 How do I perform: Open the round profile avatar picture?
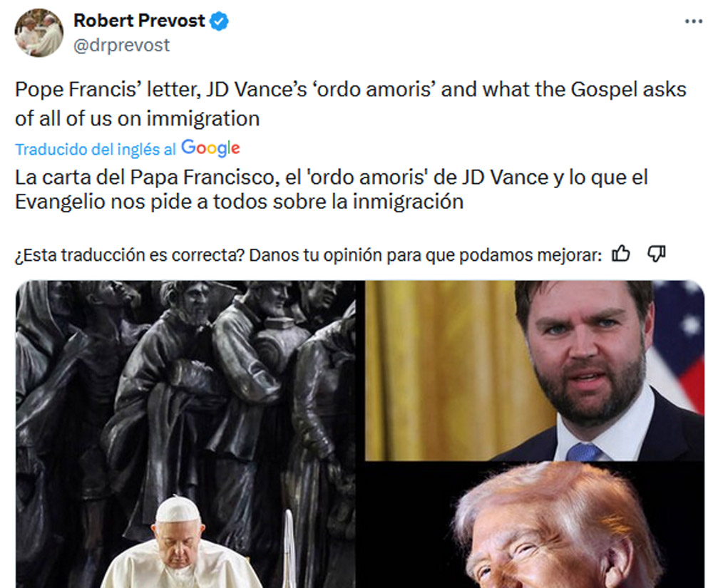point(39,33)
